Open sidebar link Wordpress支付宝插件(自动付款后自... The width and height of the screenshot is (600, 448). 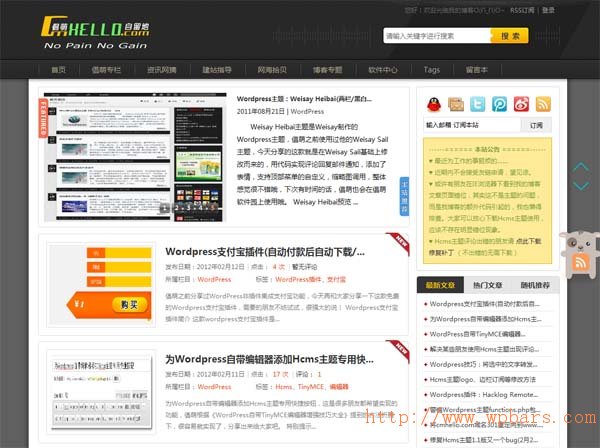484,304
